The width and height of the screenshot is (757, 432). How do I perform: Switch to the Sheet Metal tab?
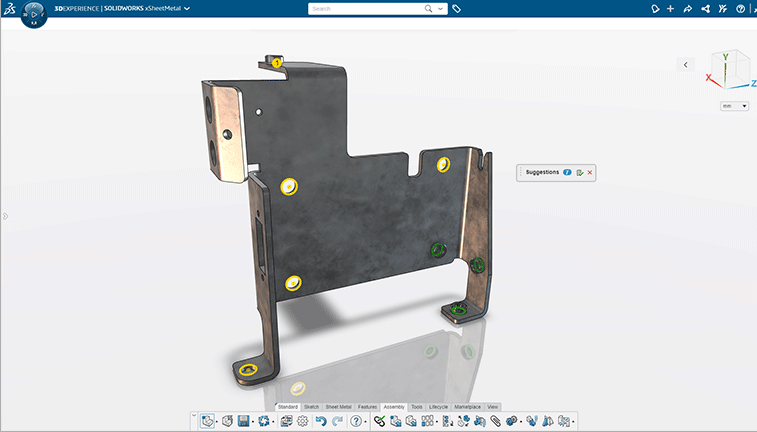(x=338, y=407)
